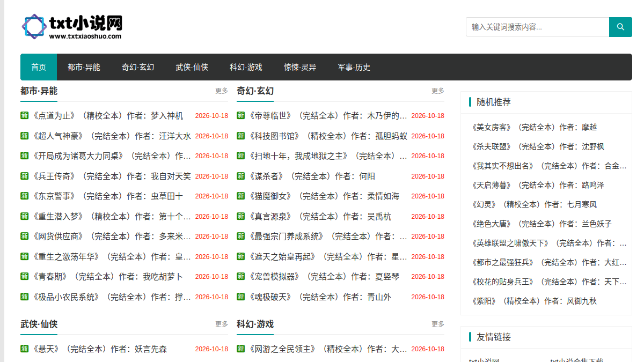
Task: Open the novel 《真言源泉》
Action: [x=320, y=216]
